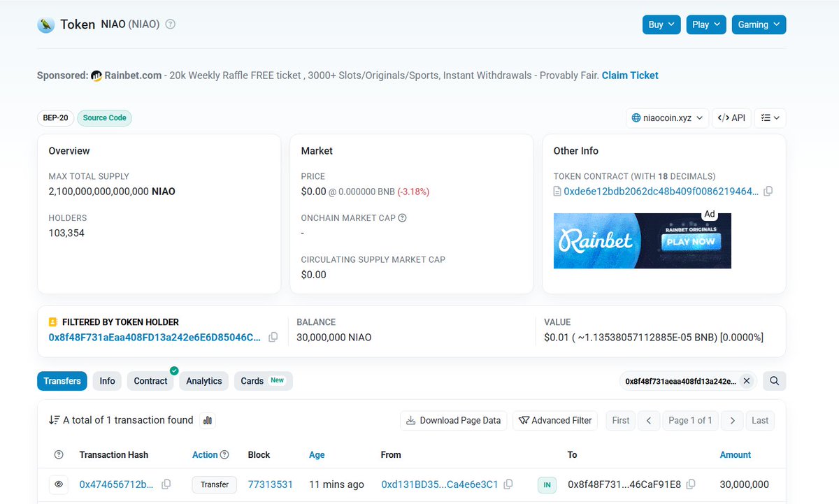This screenshot has height=504, width=839.
Task: Click the Rainbet.com sponsored link
Action: click(x=134, y=75)
